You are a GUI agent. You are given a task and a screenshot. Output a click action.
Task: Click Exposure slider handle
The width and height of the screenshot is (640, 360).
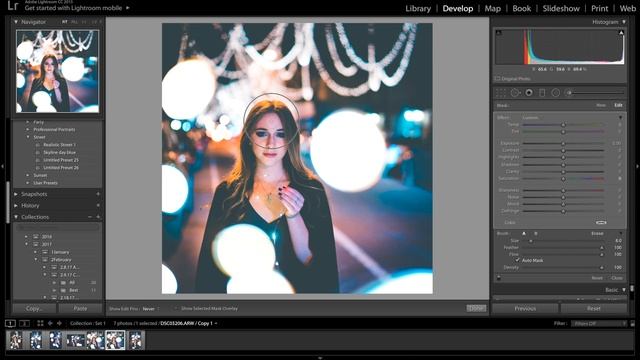[563, 143]
